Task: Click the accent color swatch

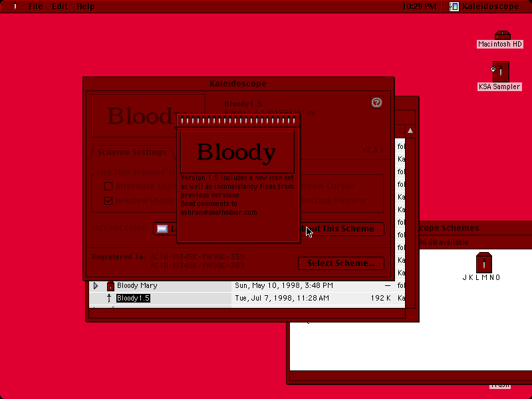Action: [x=162, y=229]
